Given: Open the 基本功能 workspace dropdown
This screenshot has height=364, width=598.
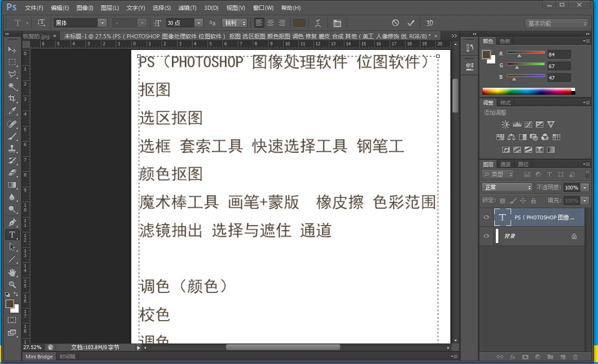Looking at the screenshot, I should 556,23.
